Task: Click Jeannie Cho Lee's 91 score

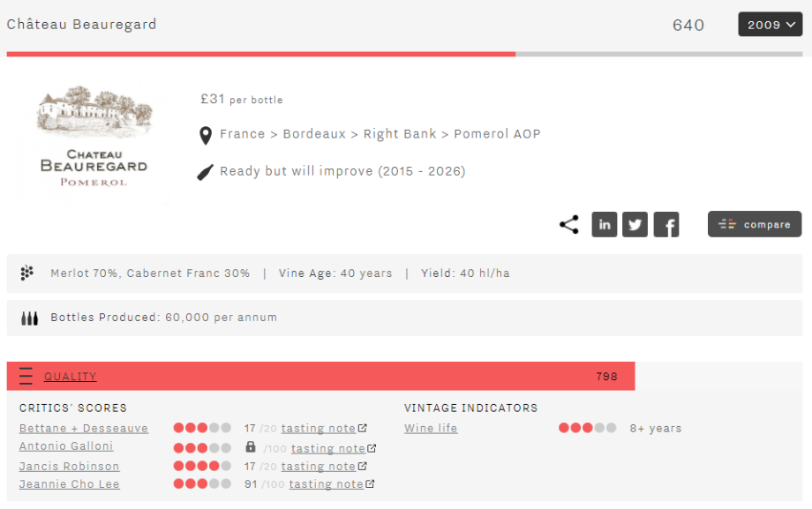Action: point(251,483)
